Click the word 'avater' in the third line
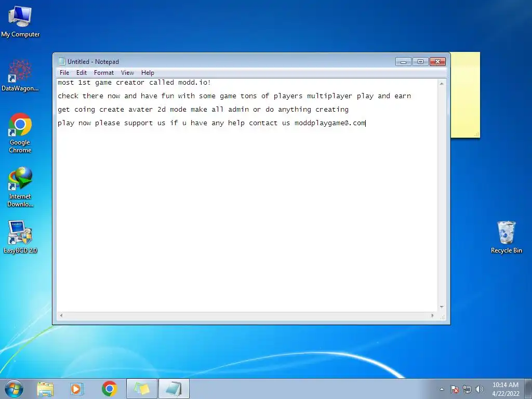 (140, 110)
